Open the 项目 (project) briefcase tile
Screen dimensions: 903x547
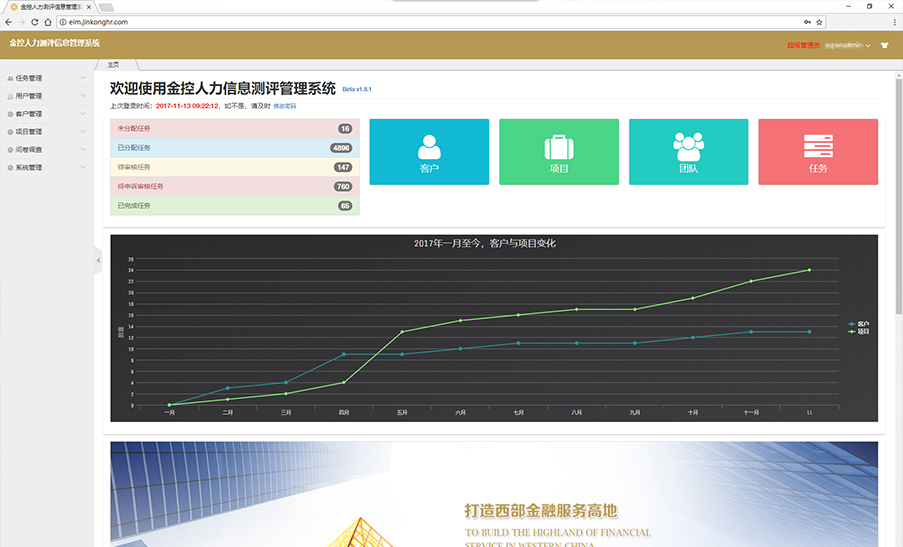[x=558, y=152]
